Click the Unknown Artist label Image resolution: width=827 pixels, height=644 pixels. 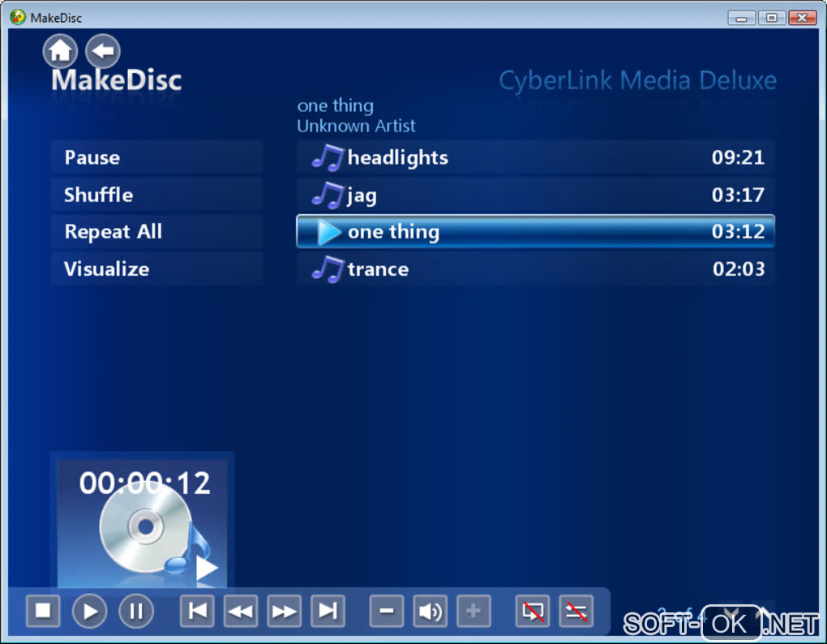[356, 126]
